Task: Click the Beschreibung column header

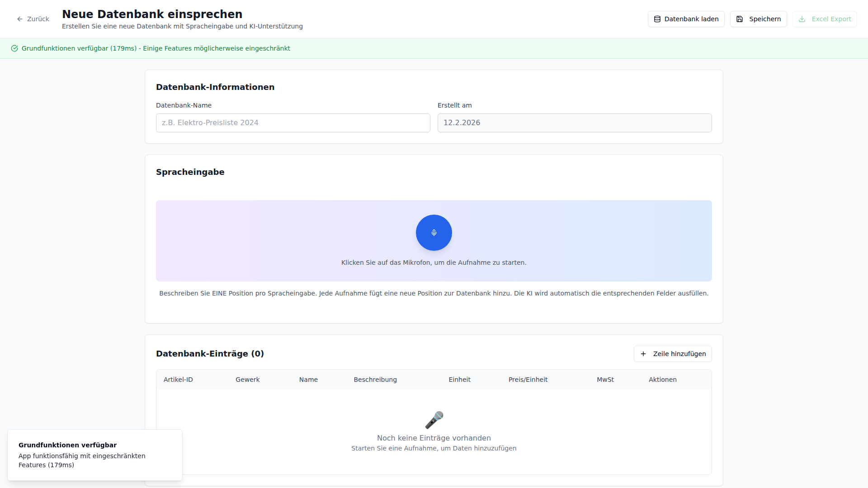Action: pos(375,380)
